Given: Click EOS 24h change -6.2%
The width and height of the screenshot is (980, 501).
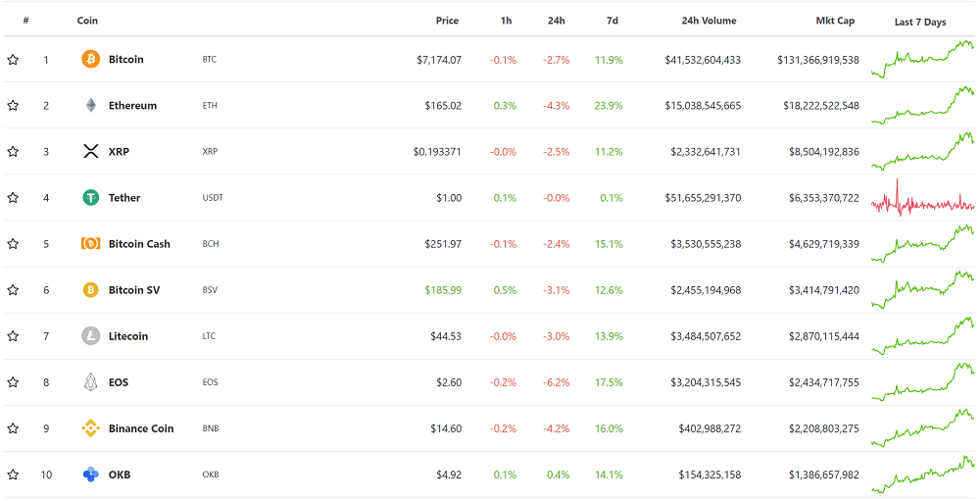Looking at the screenshot, I should pyautogui.click(x=557, y=382).
